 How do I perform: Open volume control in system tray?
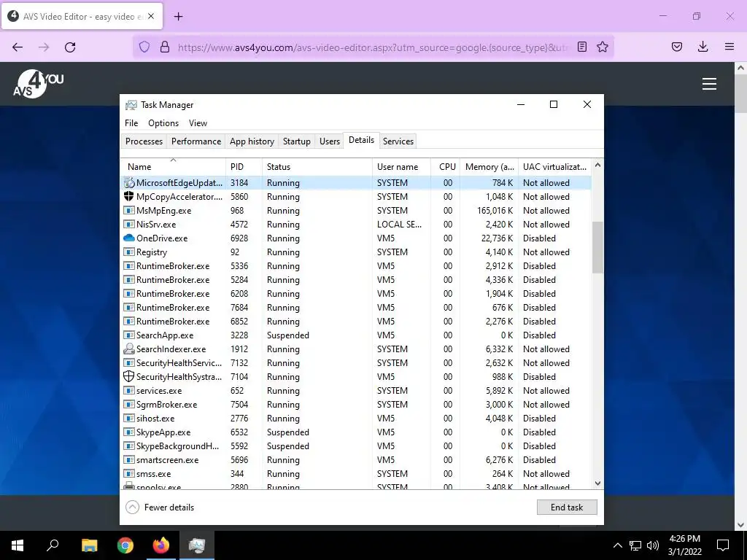pyautogui.click(x=653, y=545)
